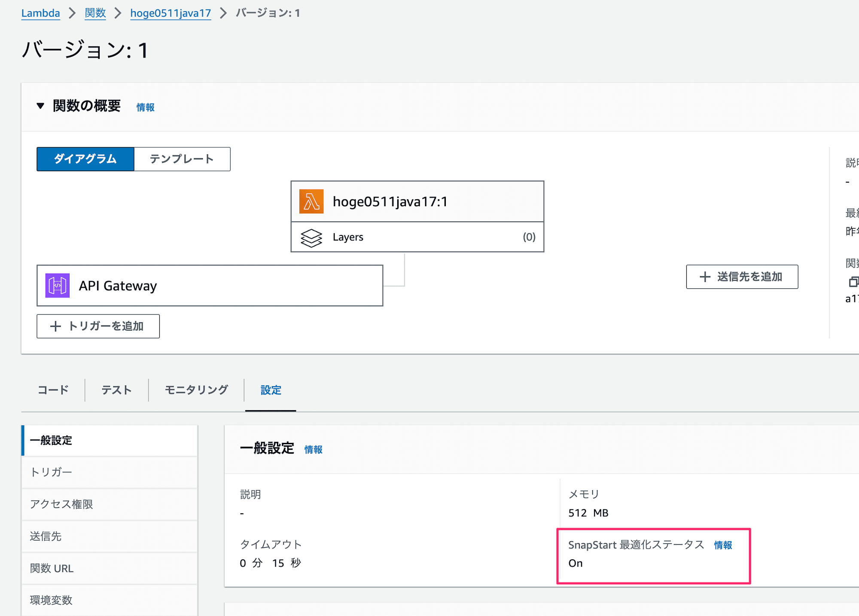Click the Layers stack icon
859x616 pixels.
(x=311, y=237)
